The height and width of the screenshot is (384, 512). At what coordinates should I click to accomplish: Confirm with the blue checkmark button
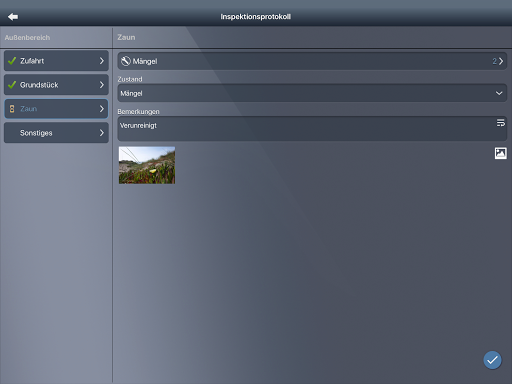[492, 360]
